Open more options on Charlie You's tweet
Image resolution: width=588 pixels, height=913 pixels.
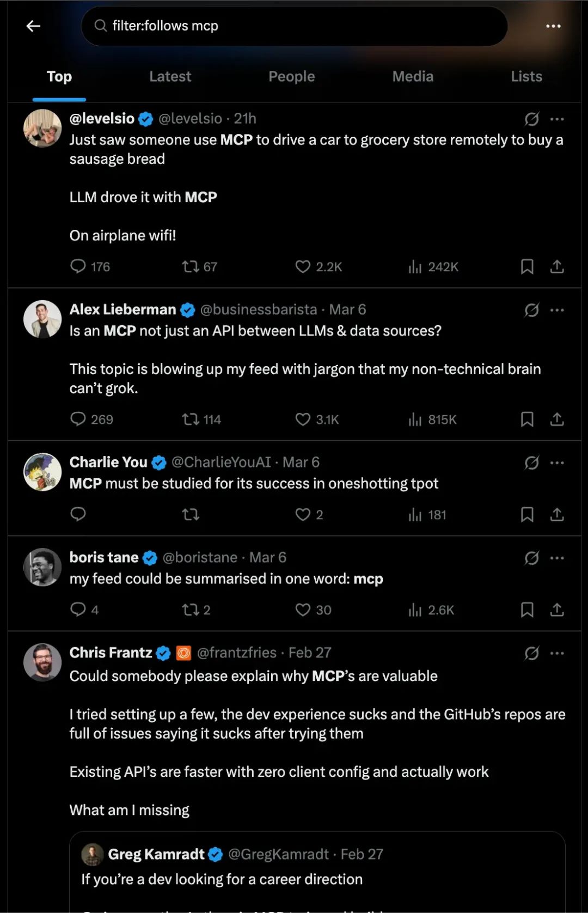point(557,462)
